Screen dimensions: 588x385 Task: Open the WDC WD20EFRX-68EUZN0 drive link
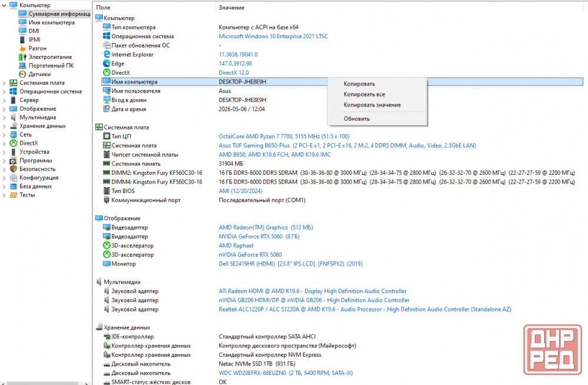point(286,373)
